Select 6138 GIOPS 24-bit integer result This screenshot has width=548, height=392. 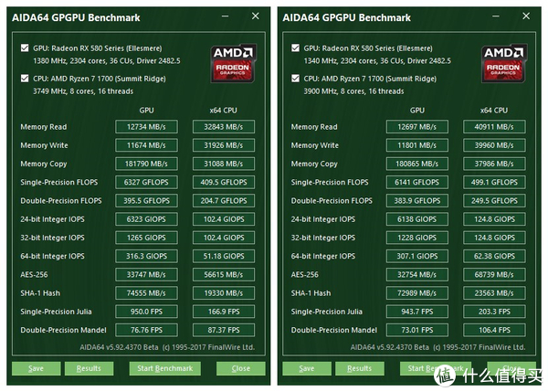(417, 219)
